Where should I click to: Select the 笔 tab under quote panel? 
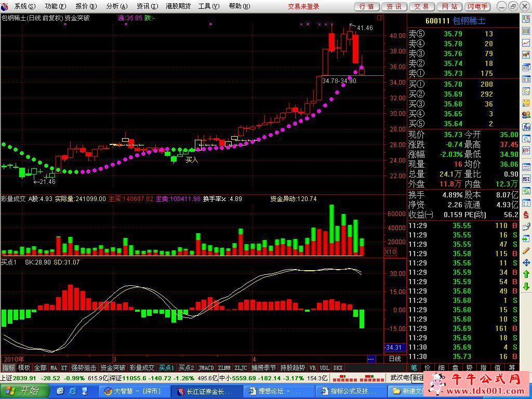pyautogui.click(x=414, y=367)
